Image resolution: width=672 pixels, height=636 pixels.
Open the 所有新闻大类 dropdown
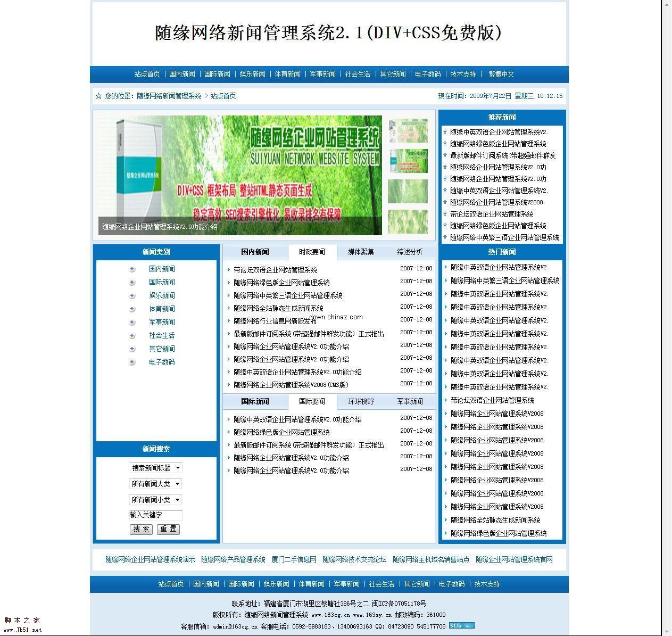(156, 484)
